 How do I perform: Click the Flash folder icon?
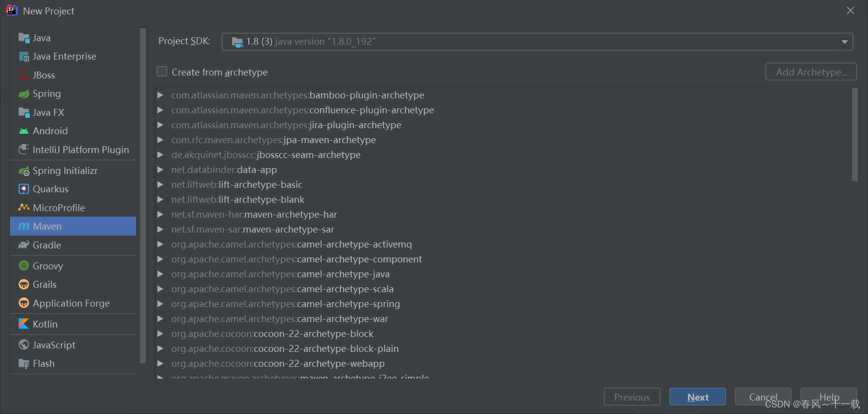(24, 364)
